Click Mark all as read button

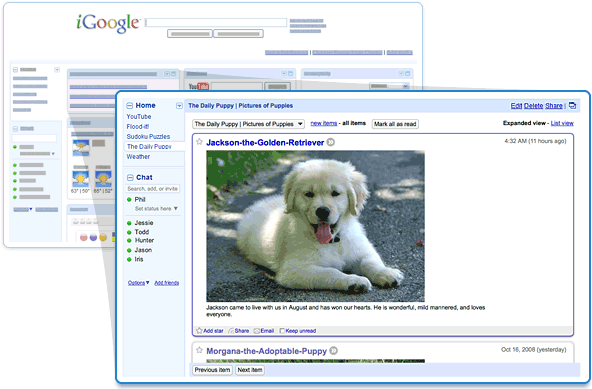pos(395,124)
